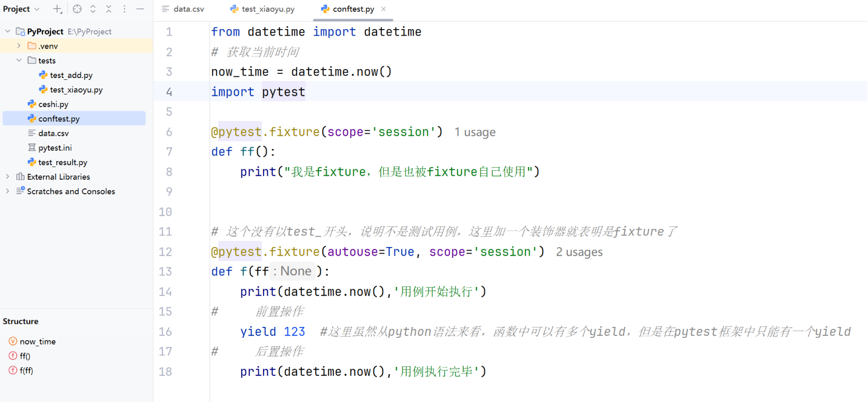The width and height of the screenshot is (868, 402).
Task: Click the '获取当前时间' comment on line 2
Action: pyautogui.click(x=263, y=52)
